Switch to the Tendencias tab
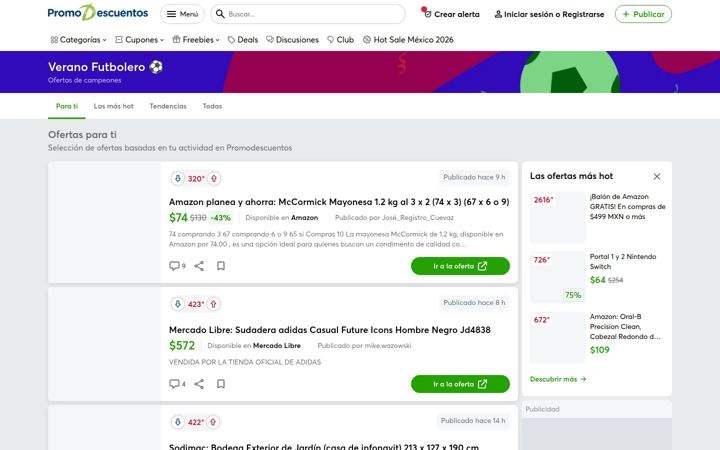The width and height of the screenshot is (720, 450). [x=168, y=106]
